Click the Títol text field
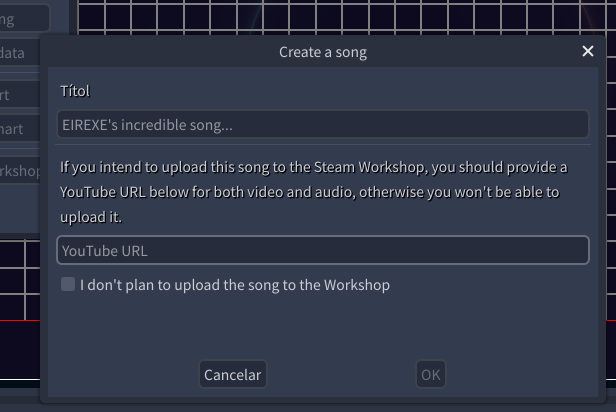 point(322,125)
